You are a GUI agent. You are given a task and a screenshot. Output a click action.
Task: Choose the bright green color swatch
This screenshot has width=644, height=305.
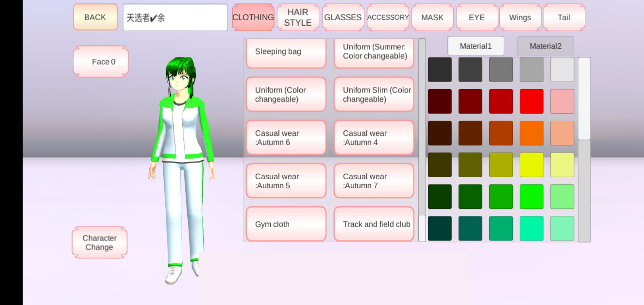click(x=531, y=197)
